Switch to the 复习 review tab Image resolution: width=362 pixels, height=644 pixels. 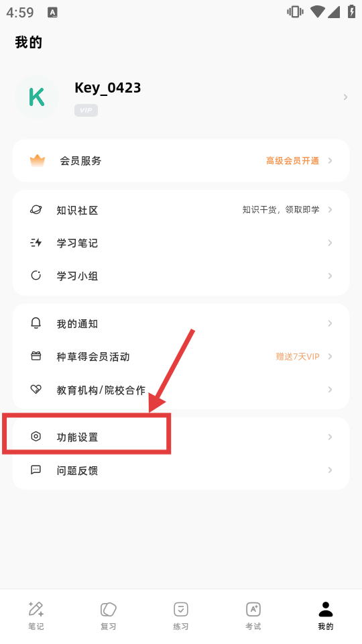pyautogui.click(x=109, y=609)
